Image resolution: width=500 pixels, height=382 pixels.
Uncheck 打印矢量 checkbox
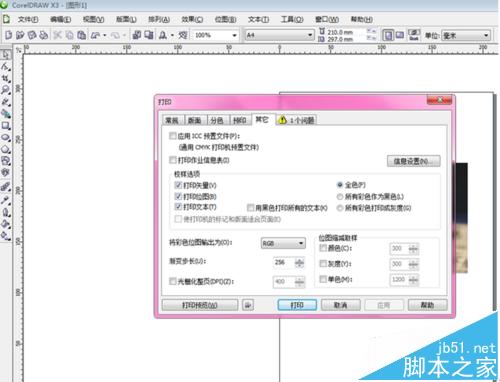[178, 185]
